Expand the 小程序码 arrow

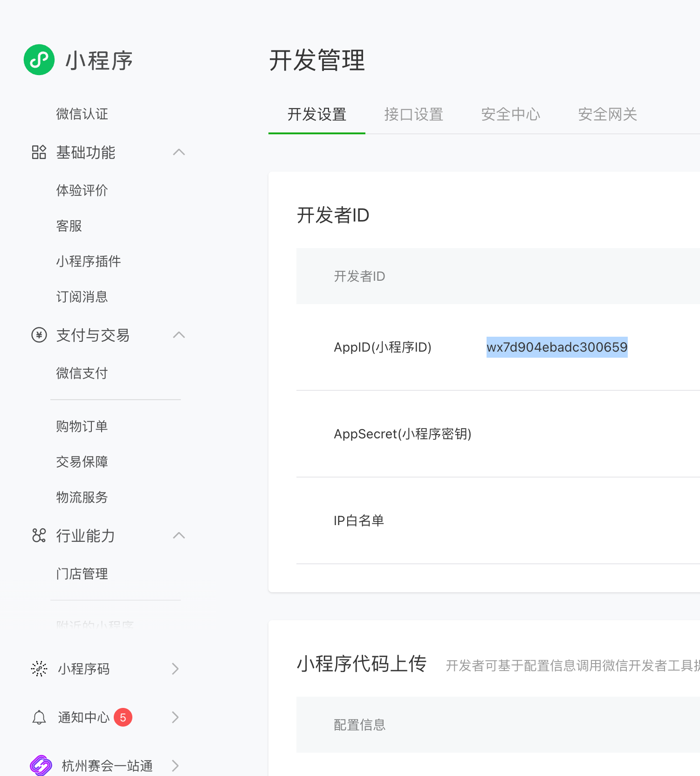click(x=175, y=669)
